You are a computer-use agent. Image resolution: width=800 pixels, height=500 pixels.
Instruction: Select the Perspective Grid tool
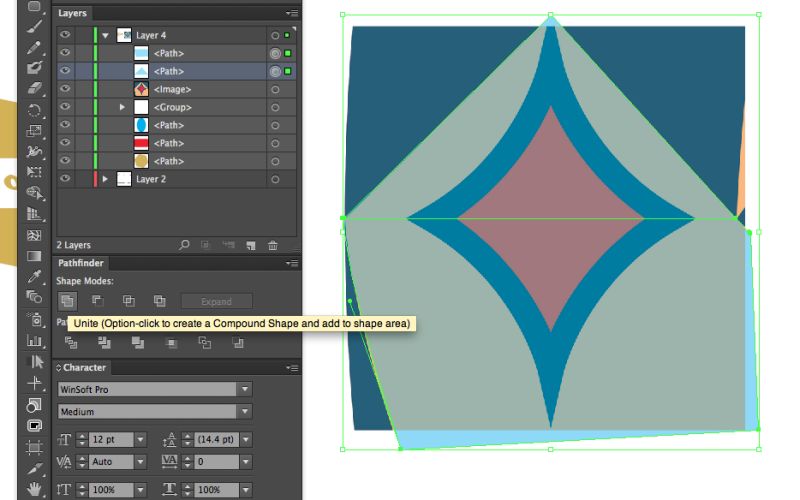tap(34, 214)
